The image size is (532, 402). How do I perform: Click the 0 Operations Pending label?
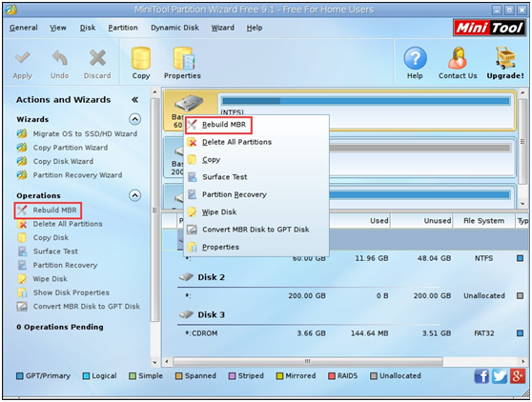point(60,327)
